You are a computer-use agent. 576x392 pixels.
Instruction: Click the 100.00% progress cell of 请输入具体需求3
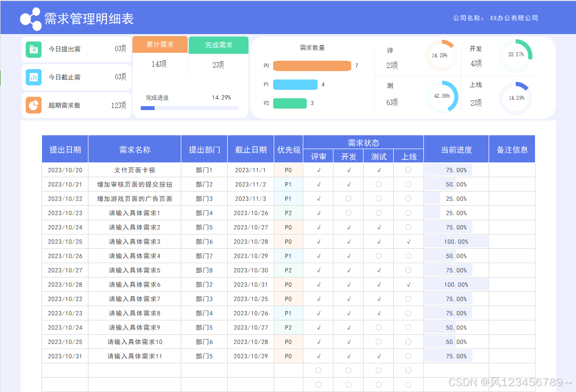tap(456, 241)
